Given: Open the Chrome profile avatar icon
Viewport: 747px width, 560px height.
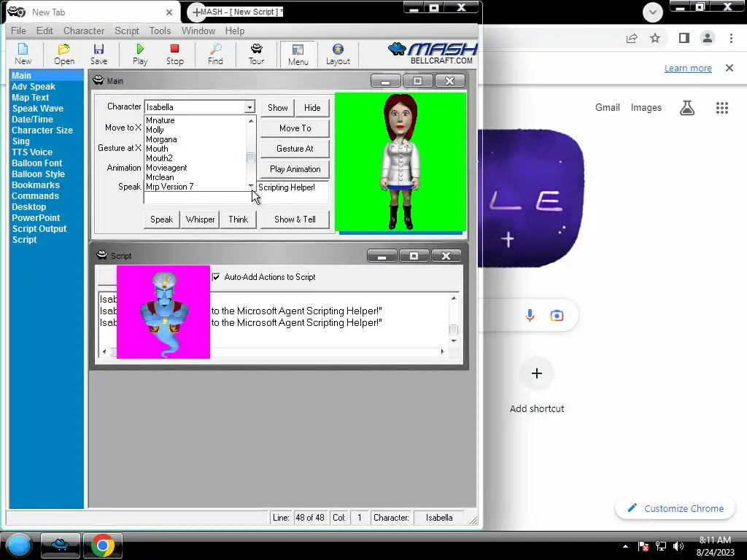Looking at the screenshot, I should point(708,38).
